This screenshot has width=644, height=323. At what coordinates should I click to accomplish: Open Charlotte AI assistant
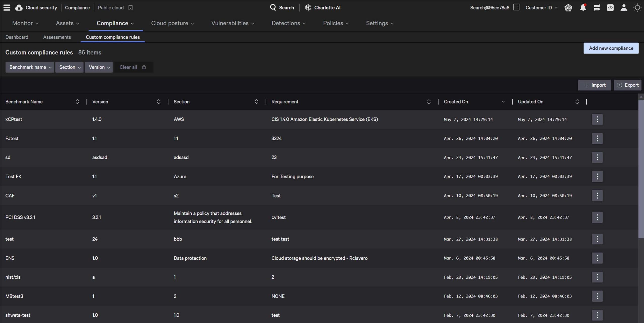323,8
